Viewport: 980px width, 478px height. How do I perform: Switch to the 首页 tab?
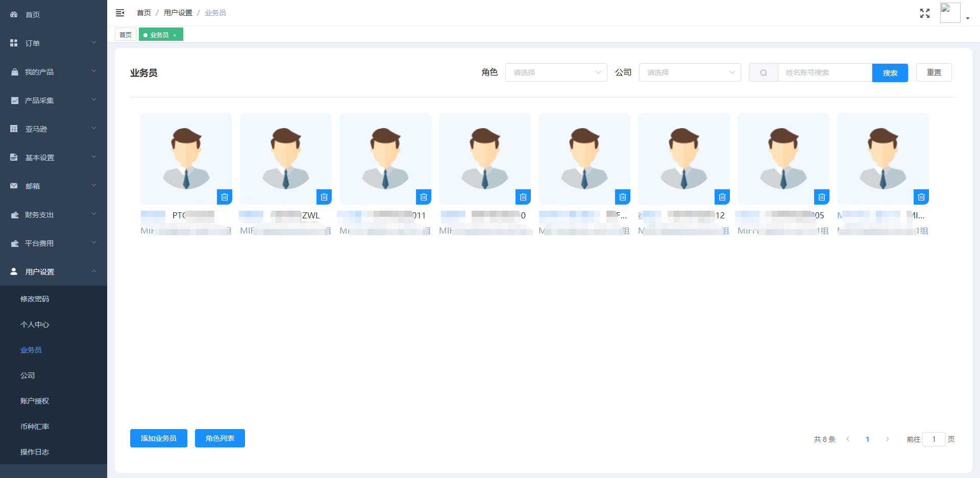(126, 35)
